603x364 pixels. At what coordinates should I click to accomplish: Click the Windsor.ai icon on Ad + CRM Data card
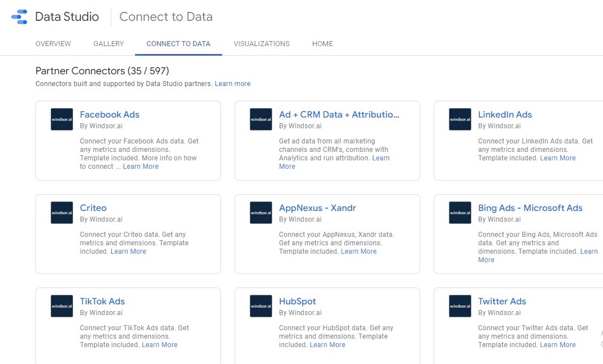coord(261,119)
